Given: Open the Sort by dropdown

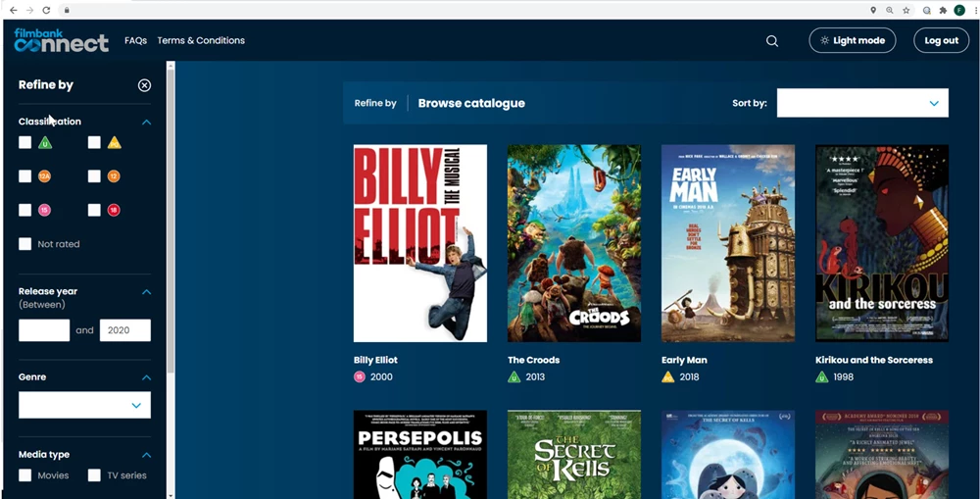Looking at the screenshot, I should 862,103.
